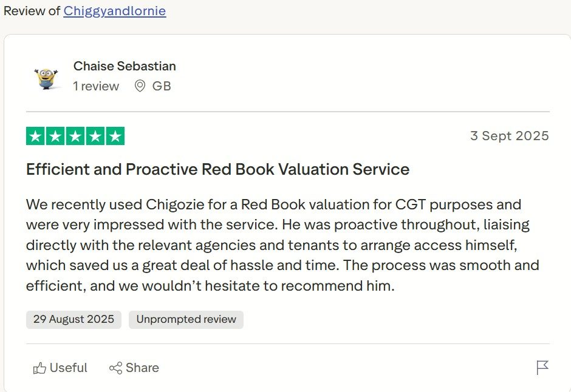Click the fourth green rating star

(95, 136)
